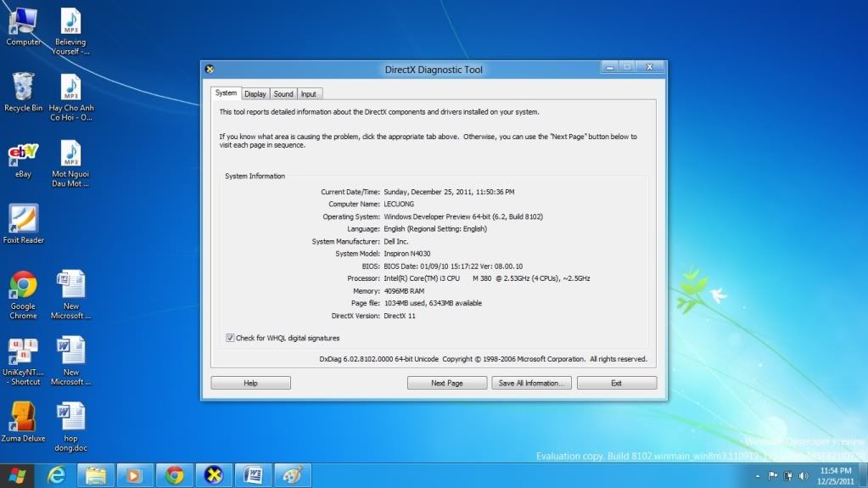Open the Start button on taskbar
868x488 pixels.
tap(17, 475)
